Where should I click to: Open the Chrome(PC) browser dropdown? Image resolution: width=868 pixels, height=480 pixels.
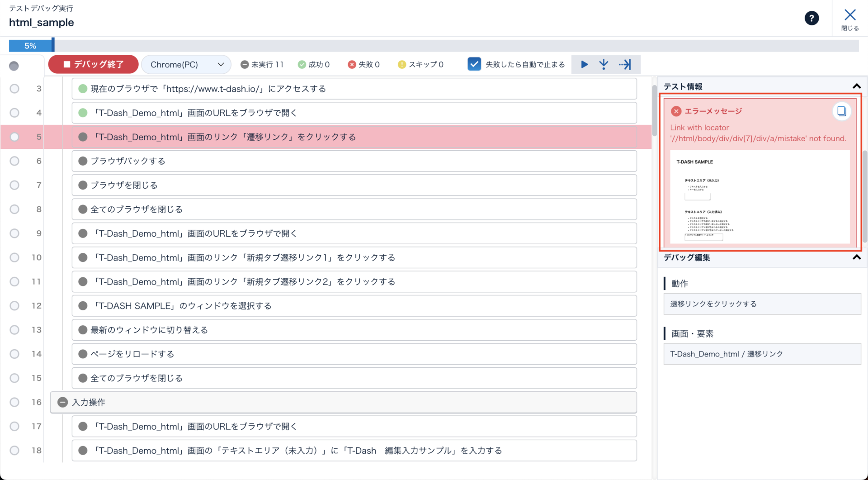(186, 65)
